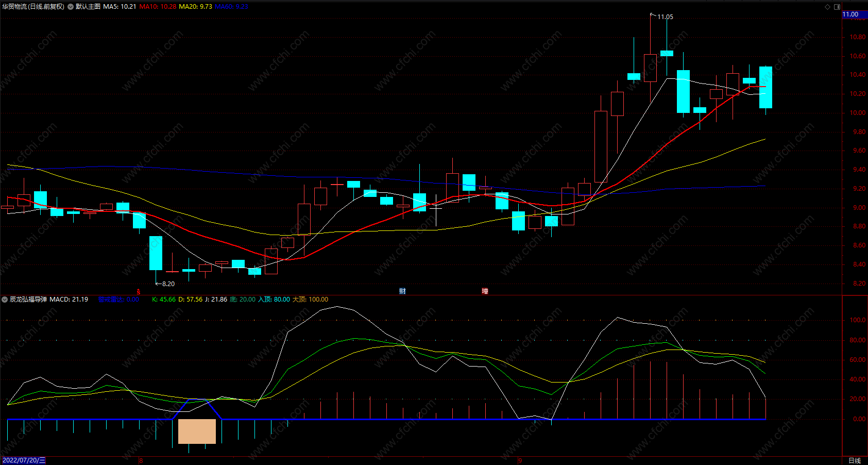Click the 9.00 price axis label
Image resolution: width=868 pixels, height=465 pixels.
859,208
